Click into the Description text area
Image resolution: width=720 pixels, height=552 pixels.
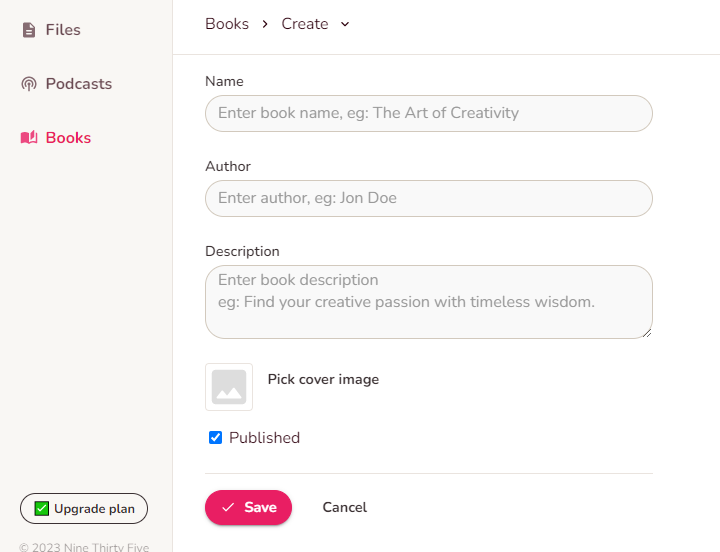coord(428,302)
